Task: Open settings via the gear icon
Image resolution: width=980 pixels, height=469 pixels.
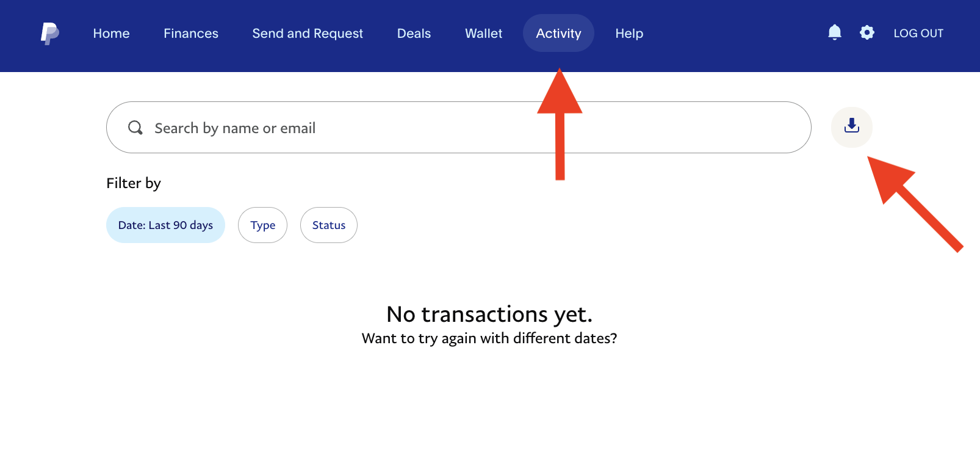Action: click(x=867, y=32)
